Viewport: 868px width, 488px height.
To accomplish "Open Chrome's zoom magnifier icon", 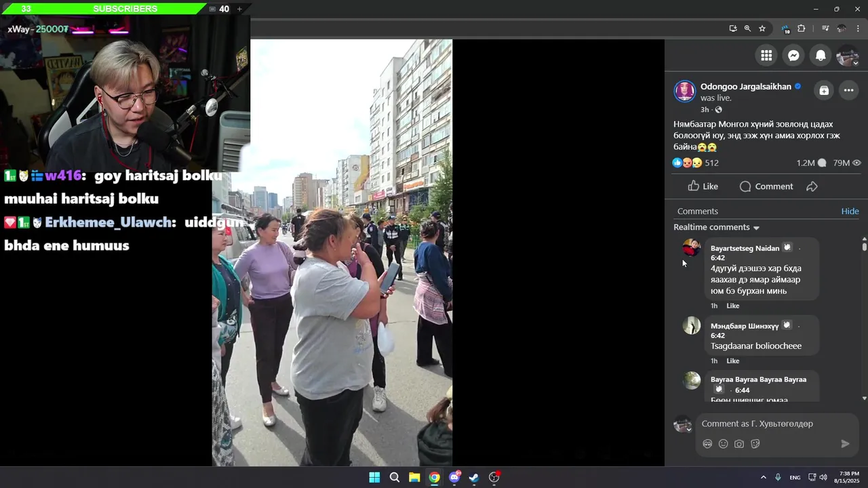I will (x=747, y=28).
